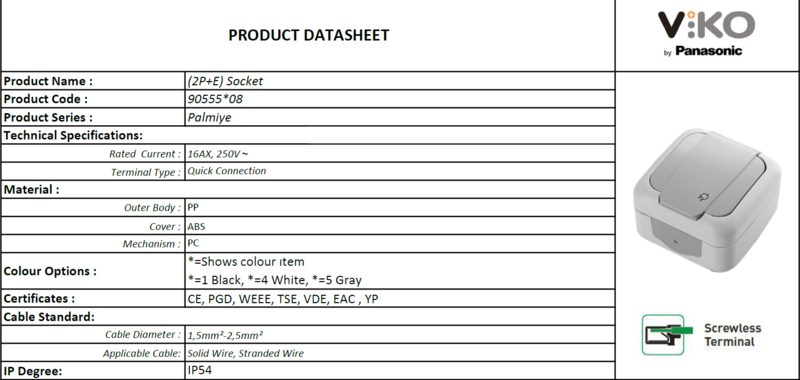Click the product code 90555*08 cell
800x380 pixels.
click(400, 99)
